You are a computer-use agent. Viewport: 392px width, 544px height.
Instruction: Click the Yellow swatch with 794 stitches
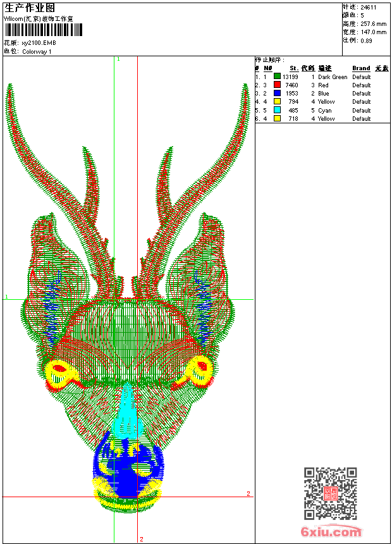point(277,101)
